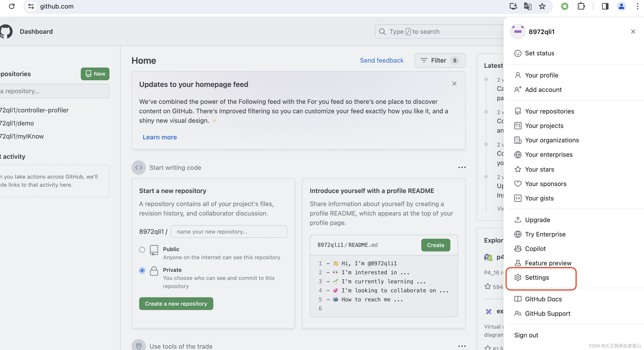Close the user menu panel
The height and width of the screenshot is (350, 644).
tap(633, 32)
